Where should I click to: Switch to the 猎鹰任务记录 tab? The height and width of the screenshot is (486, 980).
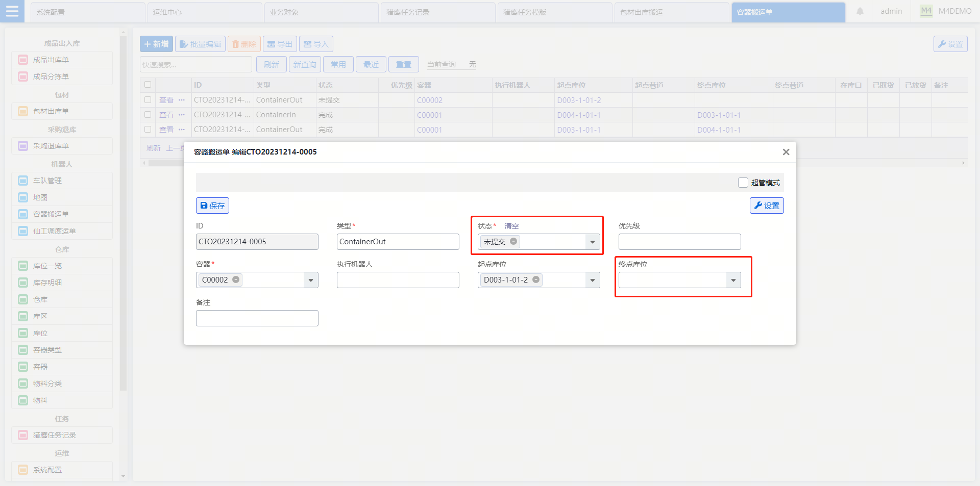click(438, 12)
